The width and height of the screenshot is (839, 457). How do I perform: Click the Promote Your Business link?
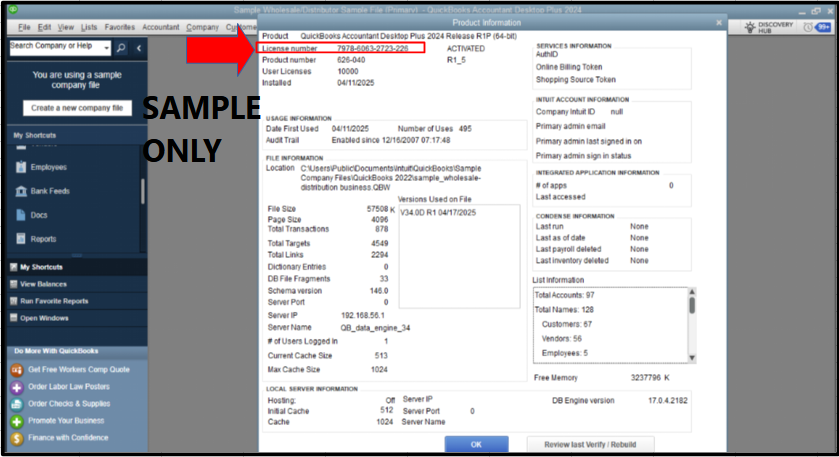(x=66, y=421)
